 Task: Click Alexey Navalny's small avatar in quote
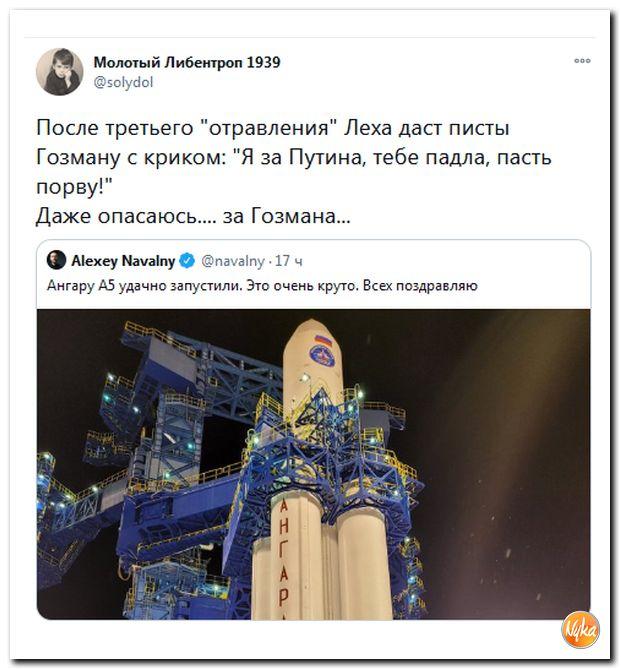coord(56,260)
